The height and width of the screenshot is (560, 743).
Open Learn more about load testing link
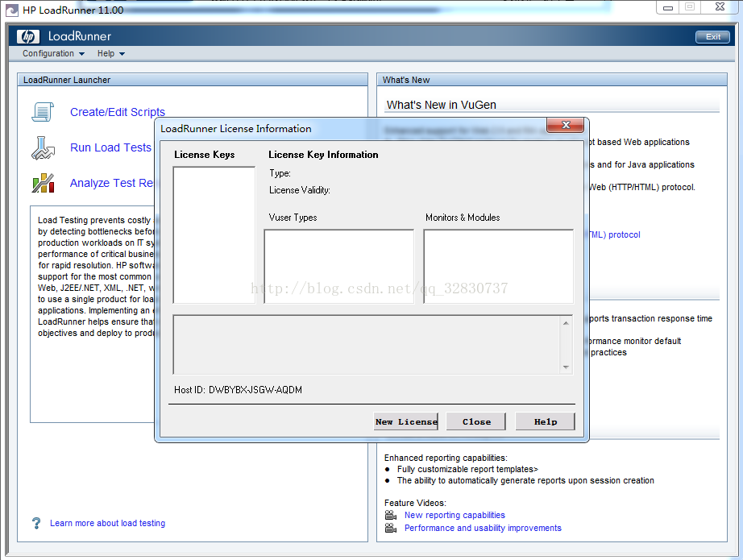(107, 523)
